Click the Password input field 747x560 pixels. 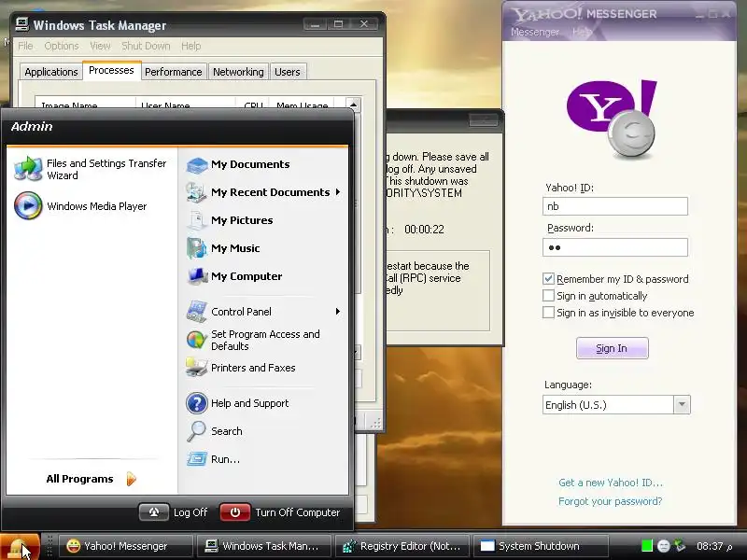pos(615,247)
